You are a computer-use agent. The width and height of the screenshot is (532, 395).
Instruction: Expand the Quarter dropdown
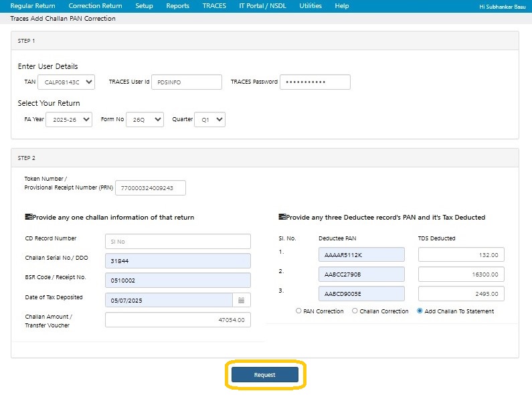209,119
